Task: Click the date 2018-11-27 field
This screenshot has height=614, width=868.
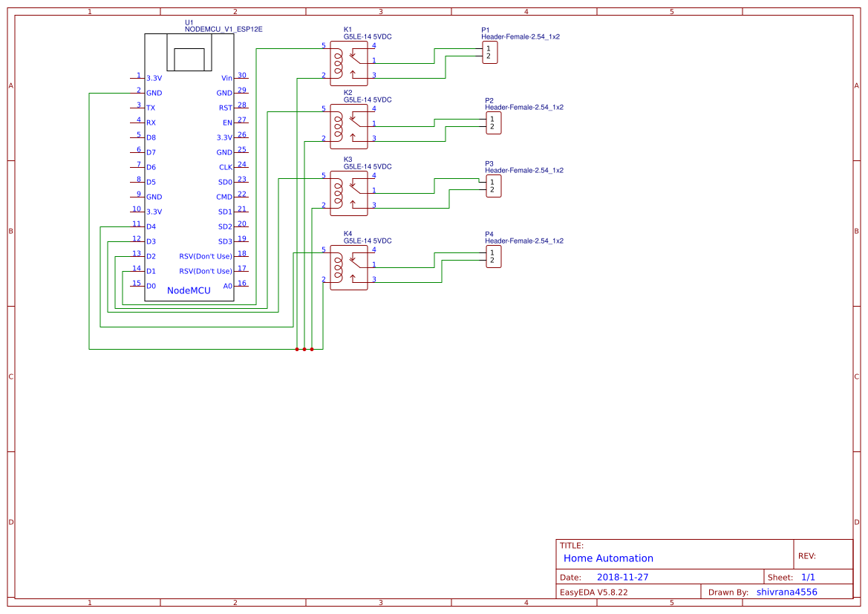Action: click(623, 576)
